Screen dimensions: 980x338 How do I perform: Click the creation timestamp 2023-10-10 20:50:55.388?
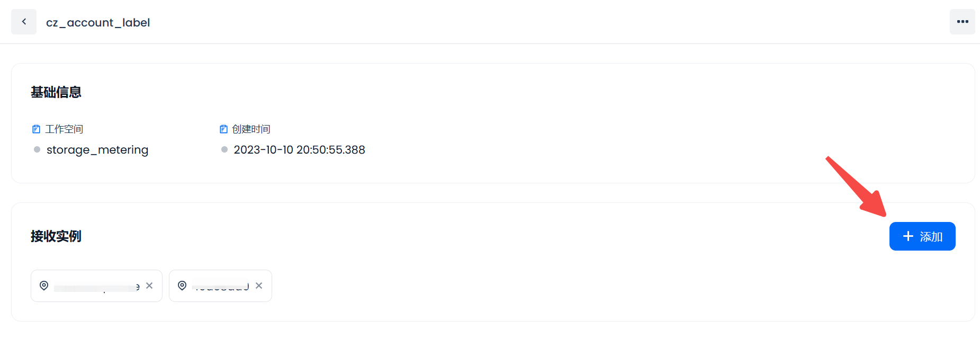point(299,150)
